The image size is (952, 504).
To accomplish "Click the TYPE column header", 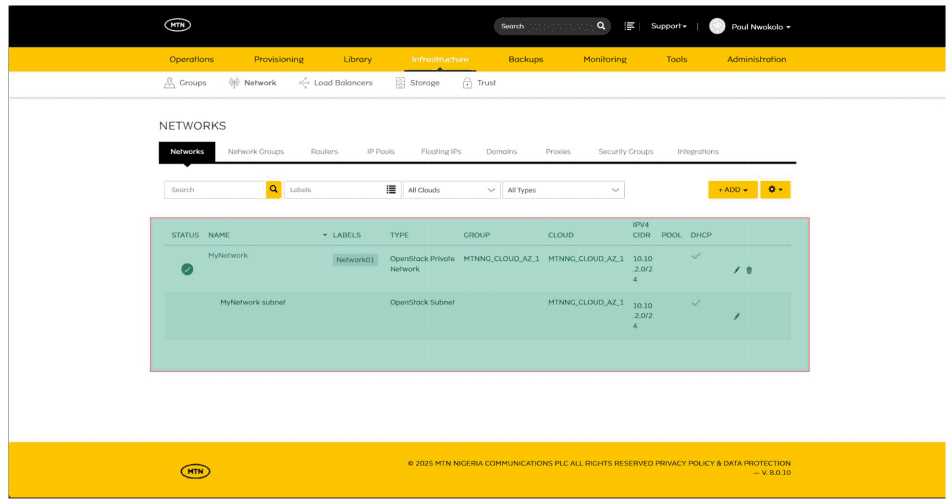I will point(399,235).
